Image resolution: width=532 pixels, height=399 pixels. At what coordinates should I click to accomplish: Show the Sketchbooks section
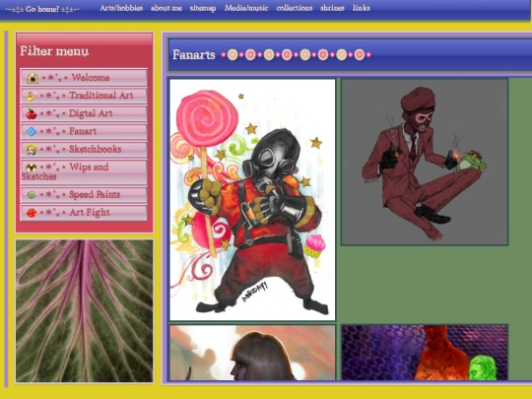click(x=84, y=150)
